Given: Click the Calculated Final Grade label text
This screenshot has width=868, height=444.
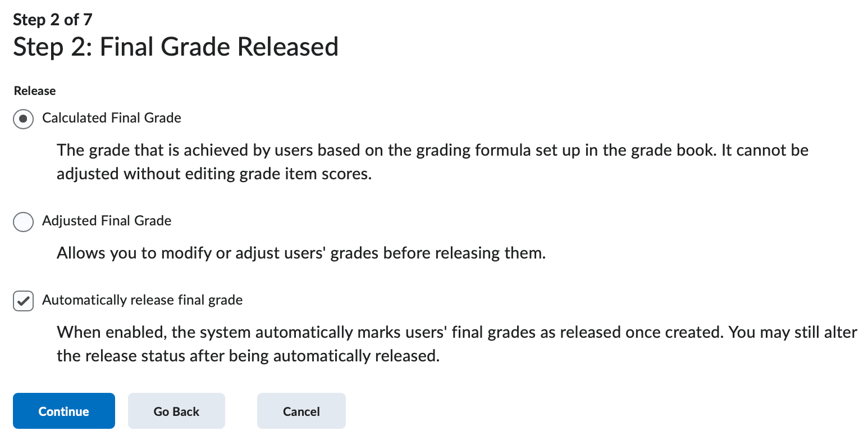Looking at the screenshot, I should [111, 118].
